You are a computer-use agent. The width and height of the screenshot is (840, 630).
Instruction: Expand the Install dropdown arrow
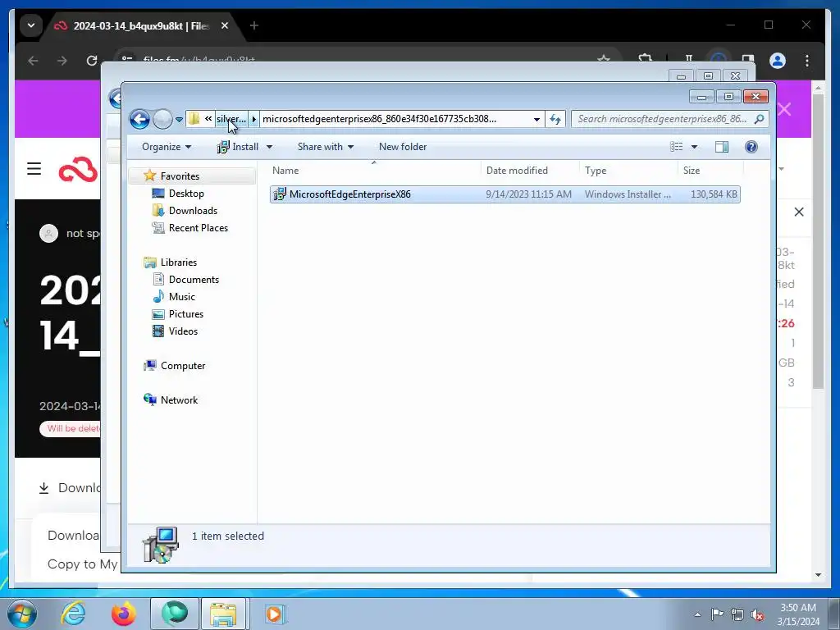click(x=269, y=147)
